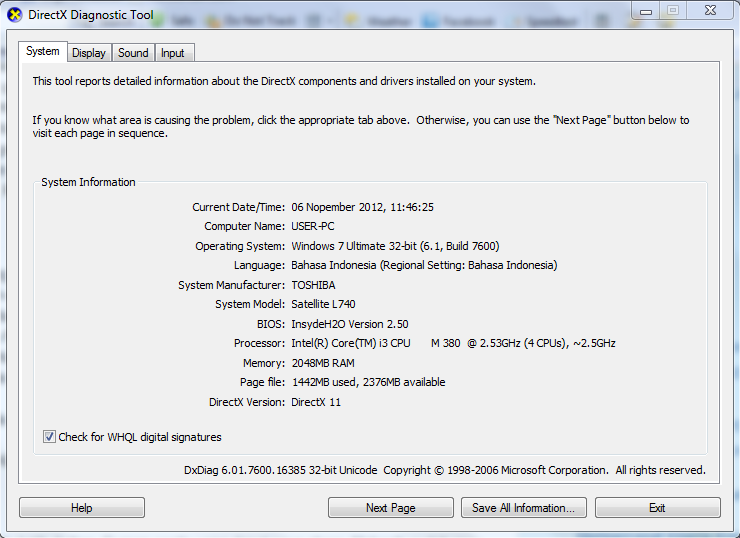
Task: Exit the DirectX Diagnostic Tool
Action: (657, 508)
